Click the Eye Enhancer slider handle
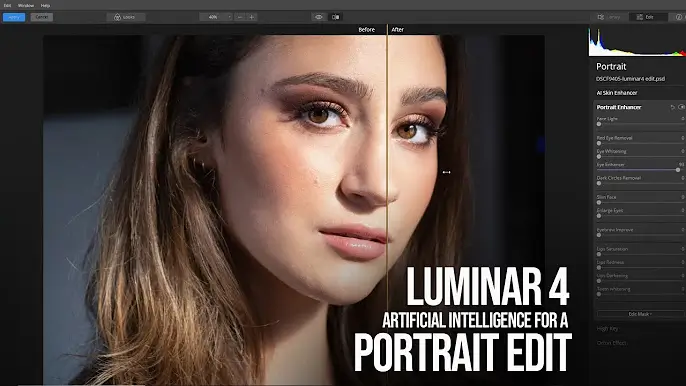The width and height of the screenshot is (686, 386). [x=678, y=170]
